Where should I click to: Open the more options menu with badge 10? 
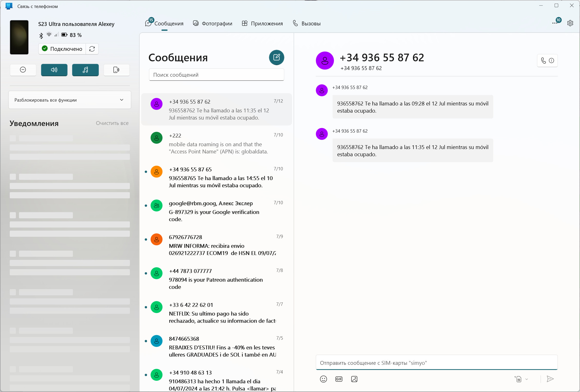click(x=555, y=23)
